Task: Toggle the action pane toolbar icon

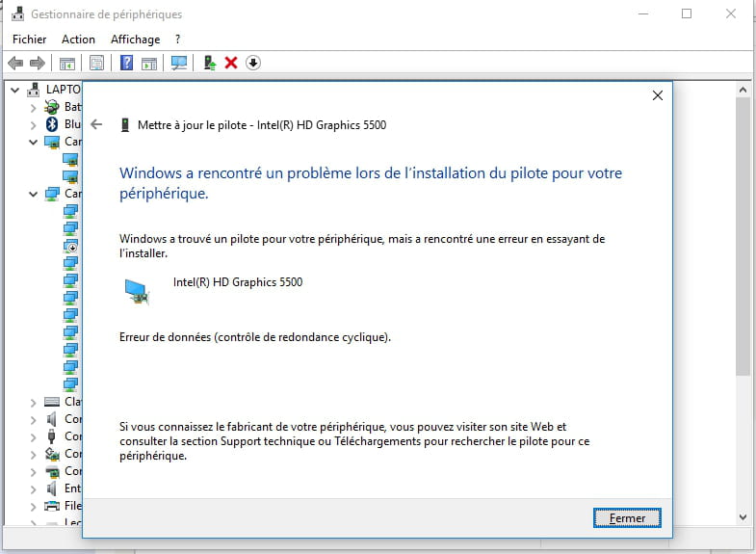Action: coord(149,64)
